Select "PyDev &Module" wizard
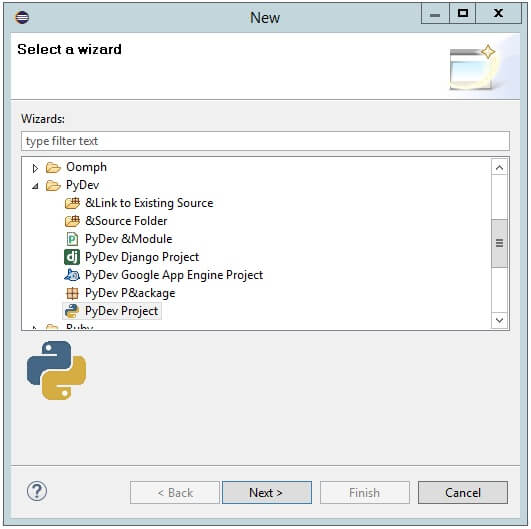531x529 pixels. coord(128,239)
